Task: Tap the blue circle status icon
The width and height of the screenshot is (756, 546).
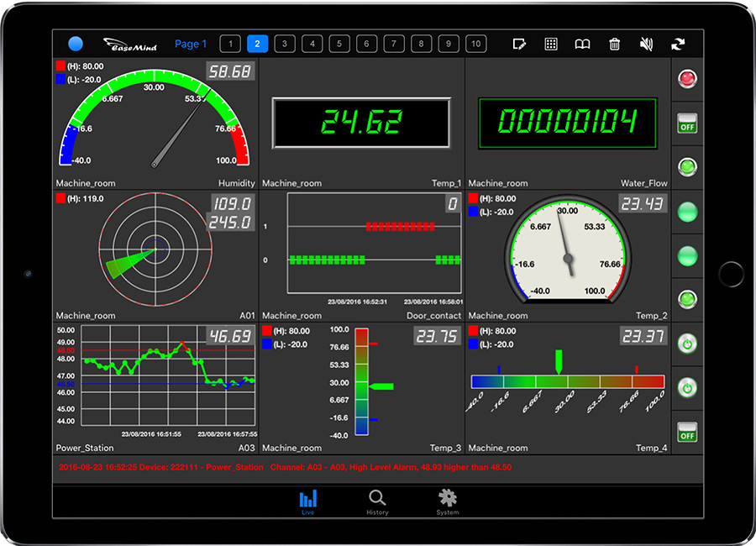Action: pyautogui.click(x=76, y=44)
